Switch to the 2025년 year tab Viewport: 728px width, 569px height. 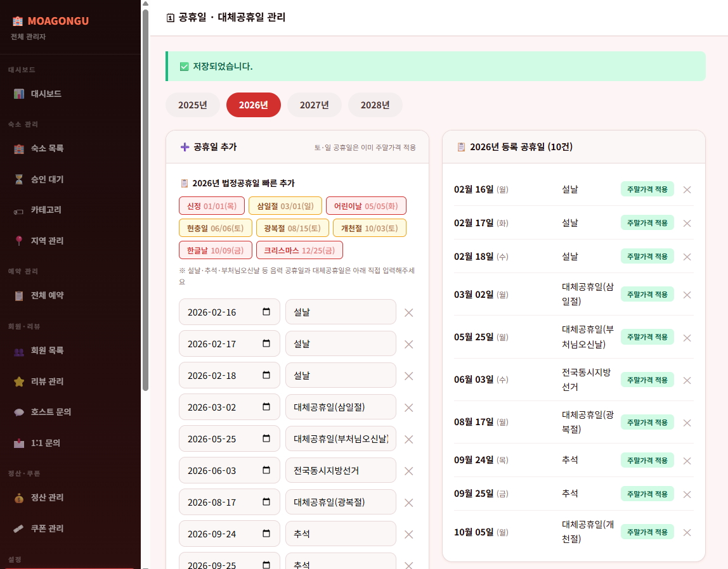[x=192, y=105]
